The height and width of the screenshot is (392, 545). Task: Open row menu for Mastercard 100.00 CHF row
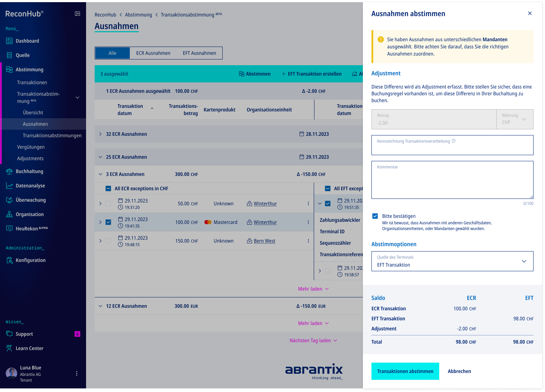(x=308, y=222)
